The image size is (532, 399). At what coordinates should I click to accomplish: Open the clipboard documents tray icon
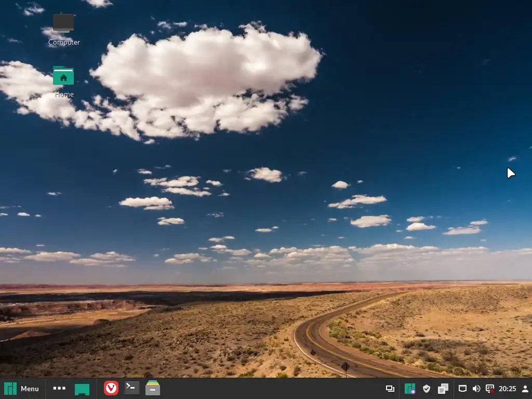443,389
